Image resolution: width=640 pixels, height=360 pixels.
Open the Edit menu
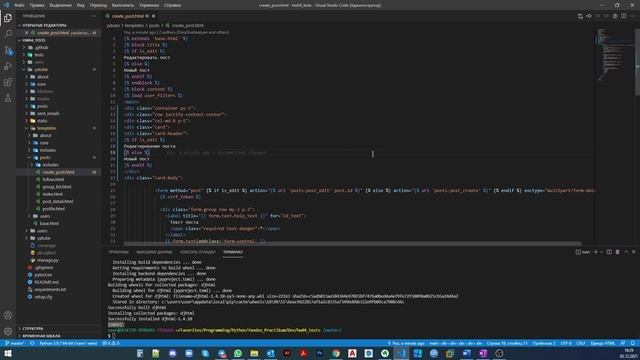click(37, 5)
